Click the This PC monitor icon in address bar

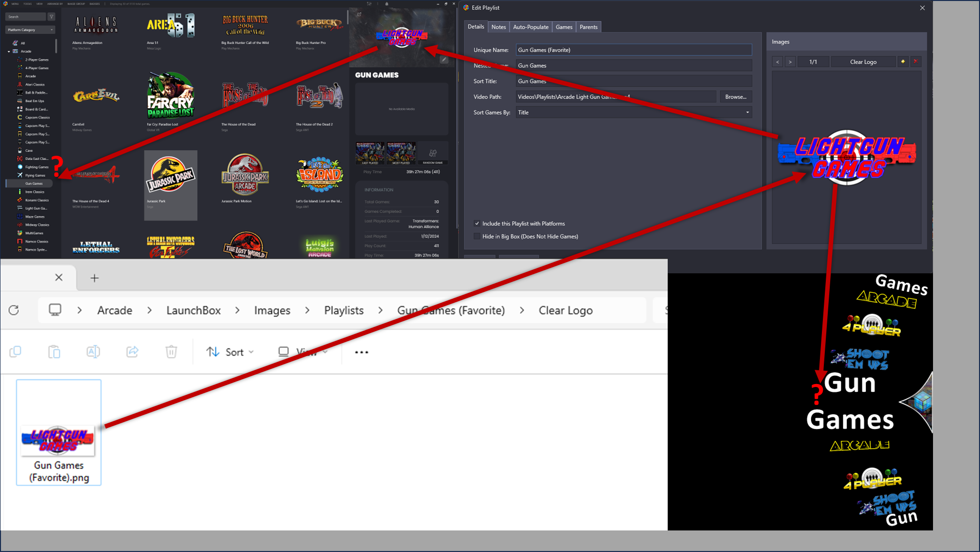coord(55,310)
